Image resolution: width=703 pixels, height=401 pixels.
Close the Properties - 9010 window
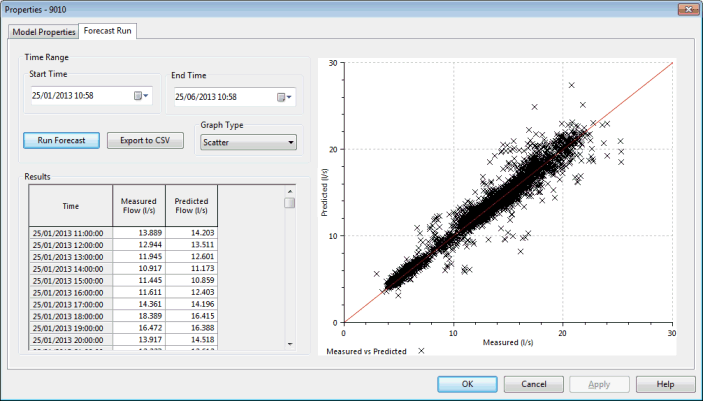point(688,9)
